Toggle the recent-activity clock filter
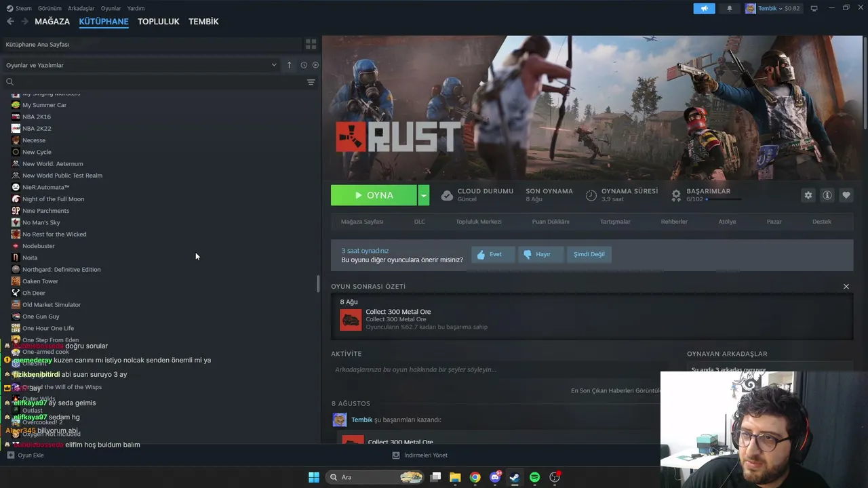Image resolution: width=868 pixels, height=488 pixels. coord(304,65)
